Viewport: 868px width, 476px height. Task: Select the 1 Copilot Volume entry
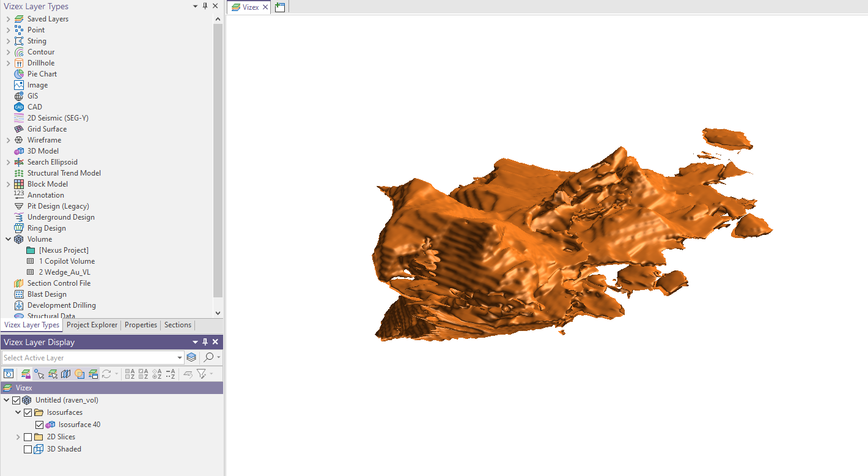tap(67, 261)
